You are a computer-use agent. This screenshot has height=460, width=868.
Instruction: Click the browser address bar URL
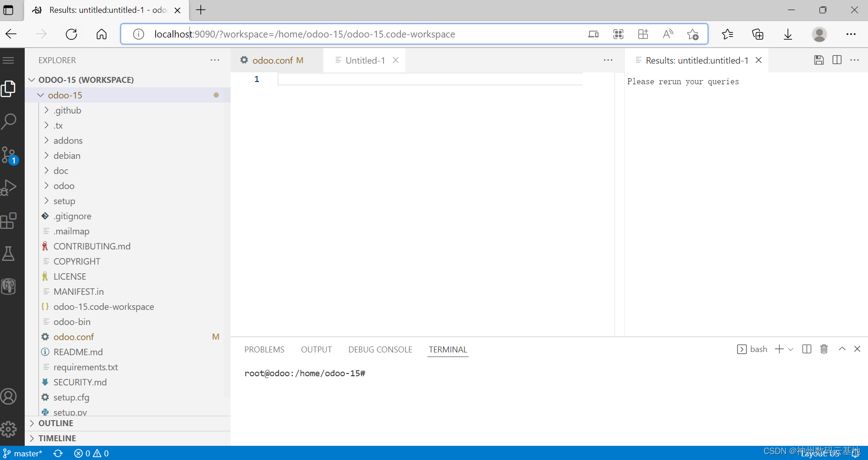(305, 34)
